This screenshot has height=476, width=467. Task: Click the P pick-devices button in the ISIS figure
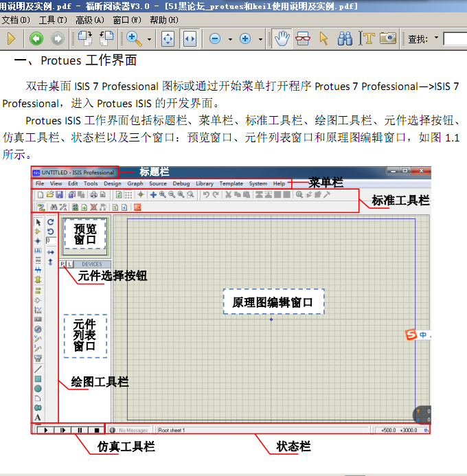[62, 264]
